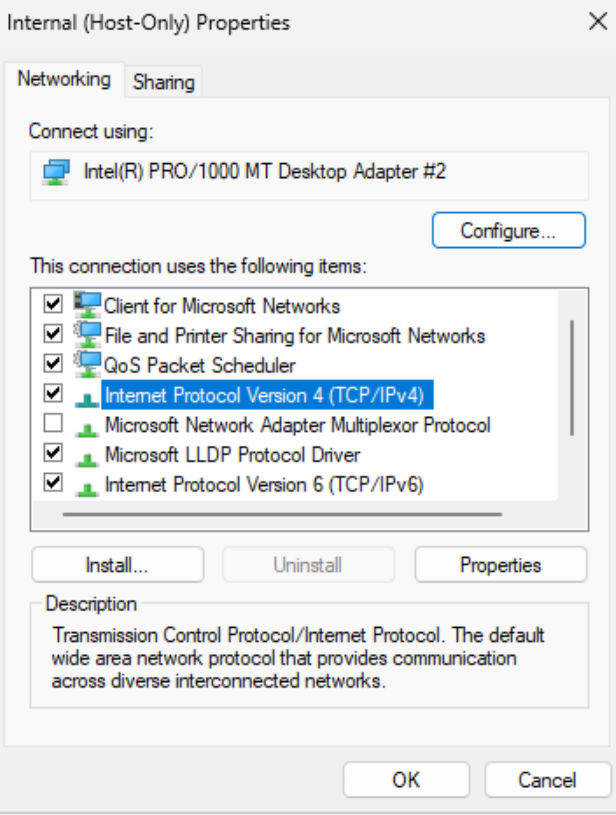Screen dimensions: 616x815
Task: Click the horizontal scrollbar under items list
Action: pyautogui.click(x=282, y=515)
